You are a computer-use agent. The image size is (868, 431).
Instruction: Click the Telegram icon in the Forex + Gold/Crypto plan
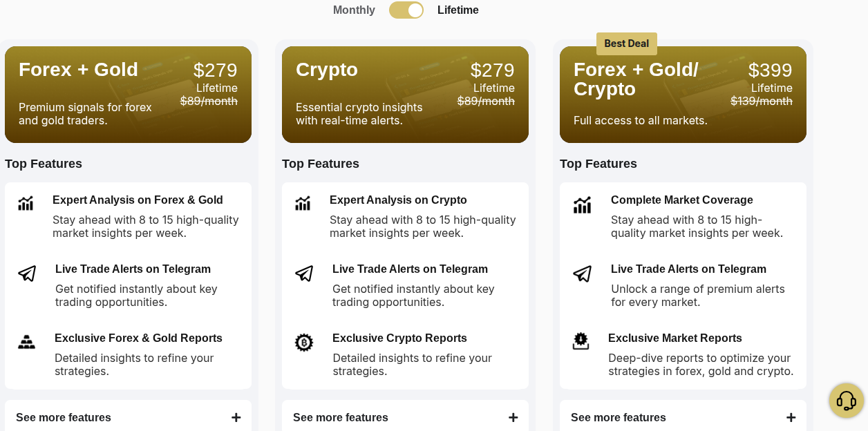tap(582, 274)
